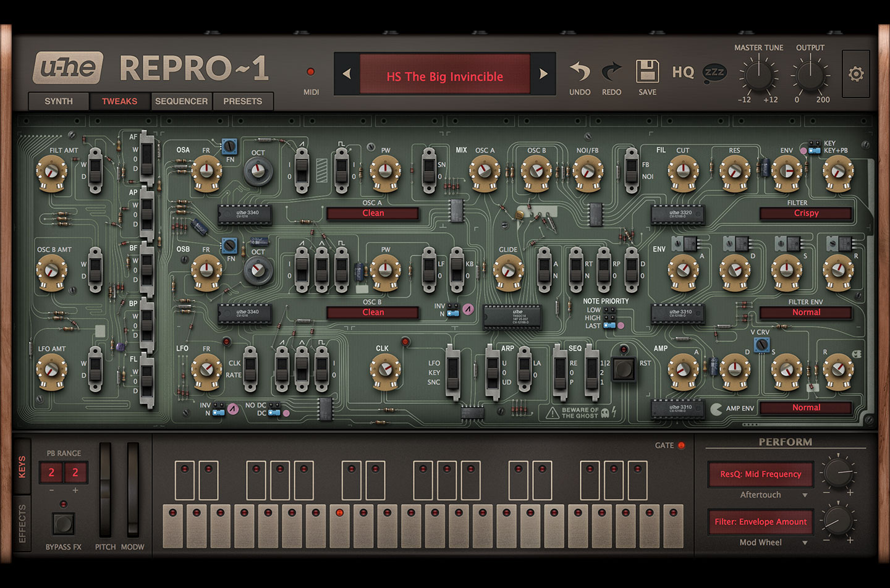Load previous preset with left arrow
The image size is (890, 588).
click(x=347, y=74)
